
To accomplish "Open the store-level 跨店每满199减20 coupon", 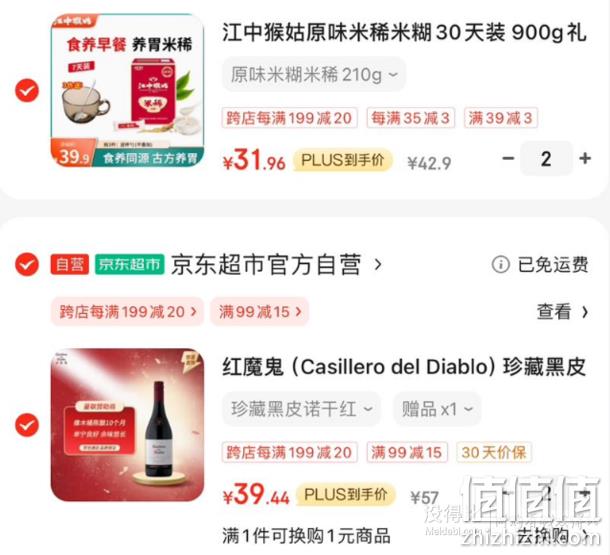I will point(127,312).
